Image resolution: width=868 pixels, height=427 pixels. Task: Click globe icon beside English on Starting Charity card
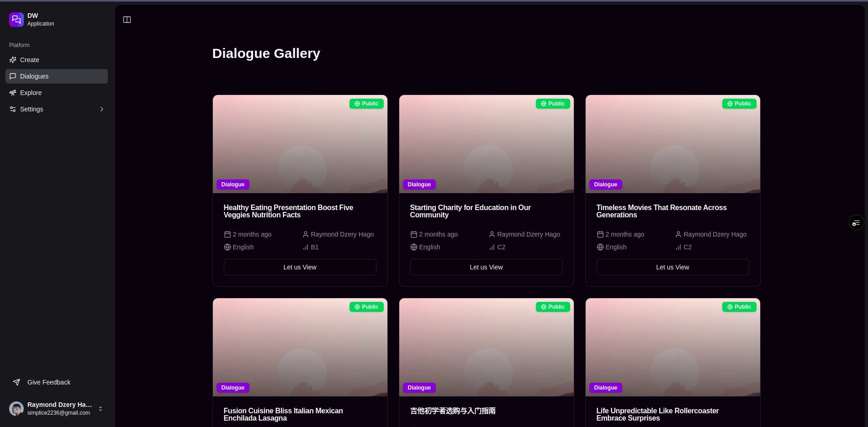(414, 247)
